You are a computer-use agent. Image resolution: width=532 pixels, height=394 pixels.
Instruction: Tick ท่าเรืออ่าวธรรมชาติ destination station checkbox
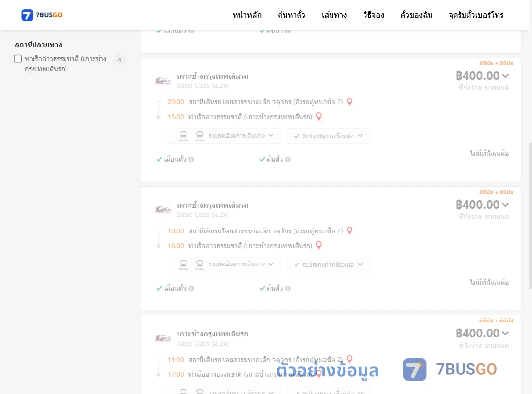(18, 59)
